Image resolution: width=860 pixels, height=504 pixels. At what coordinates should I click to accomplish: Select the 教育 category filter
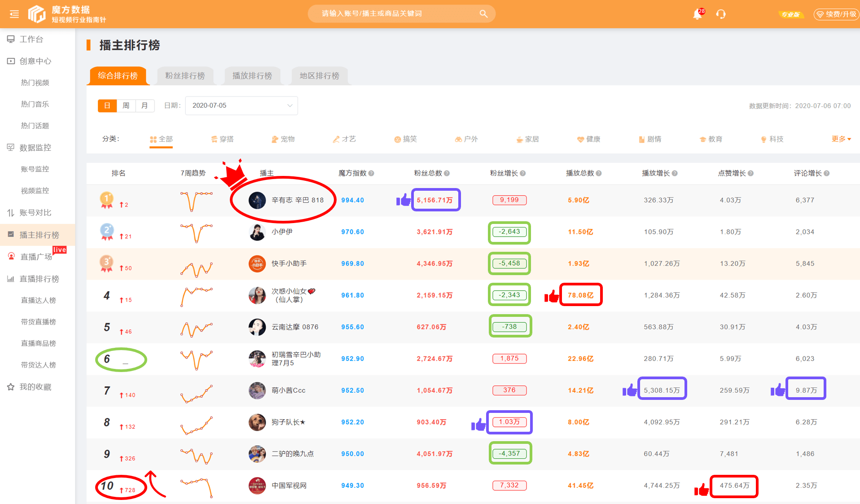click(x=711, y=139)
